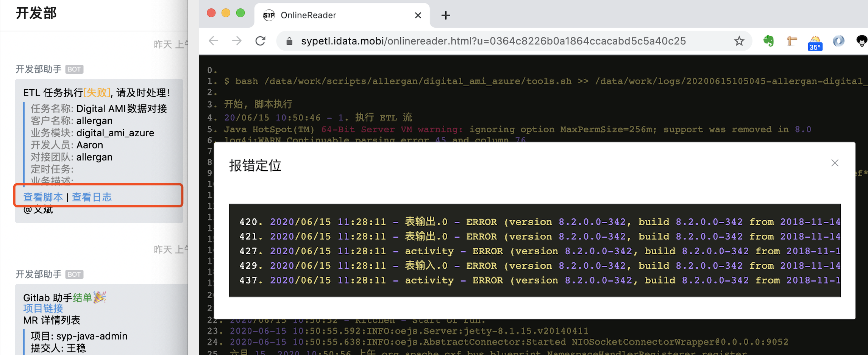The height and width of the screenshot is (355, 868).
Task: Reload the OnlineReader page
Action: coord(260,41)
